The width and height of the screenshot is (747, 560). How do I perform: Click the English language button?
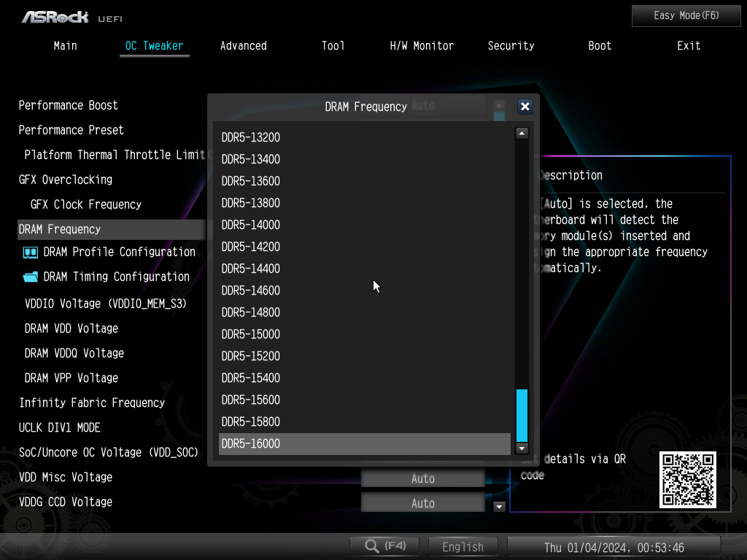coord(462,547)
